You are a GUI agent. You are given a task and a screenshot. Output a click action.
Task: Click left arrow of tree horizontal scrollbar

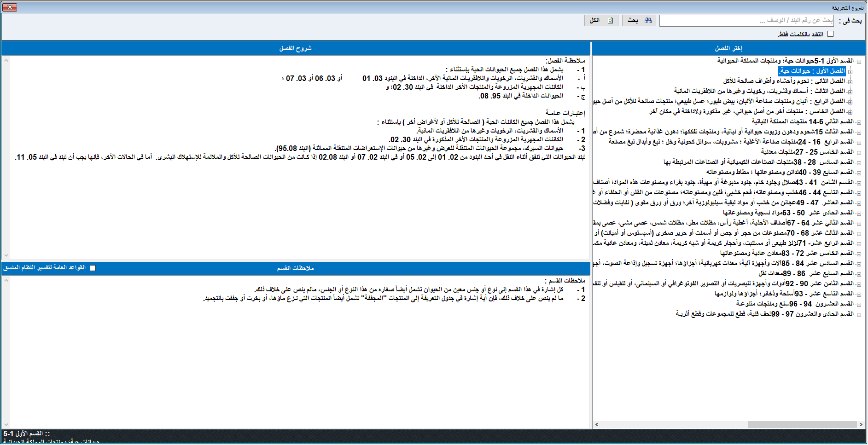[597, 424]
